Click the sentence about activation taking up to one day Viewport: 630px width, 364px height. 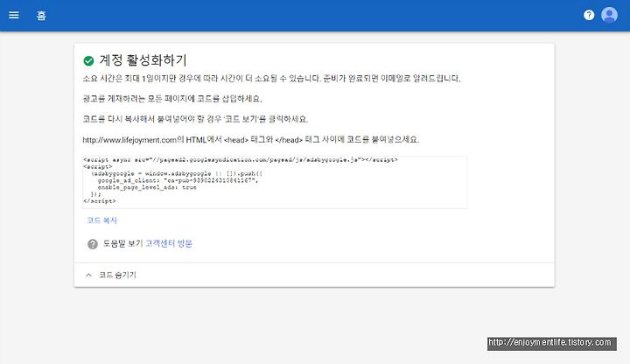(271, 79)
